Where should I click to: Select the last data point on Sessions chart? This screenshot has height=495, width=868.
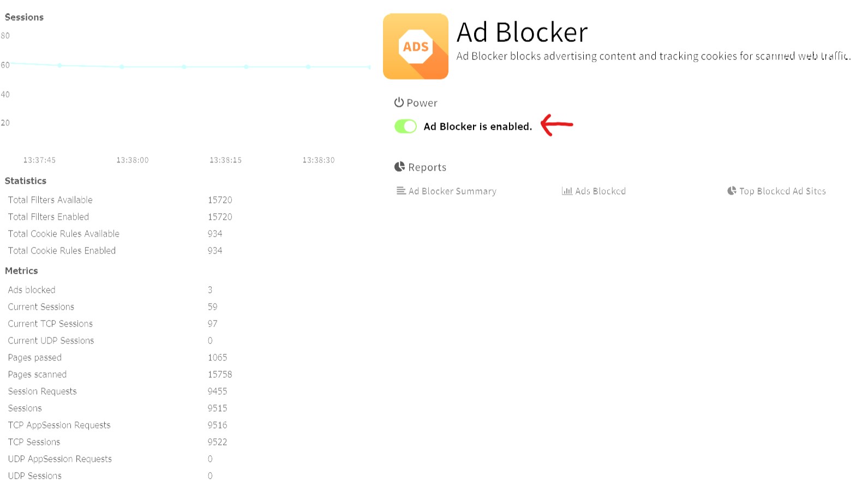[x=369, y=67]
